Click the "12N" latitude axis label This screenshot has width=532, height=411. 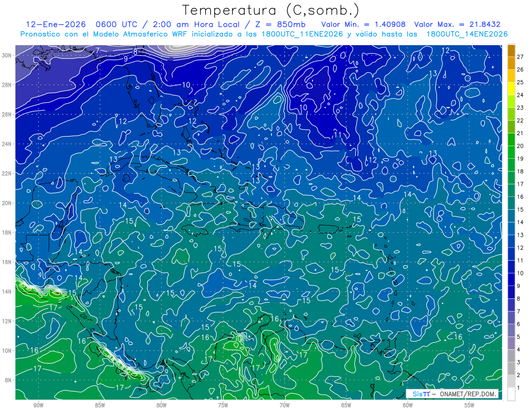coord(7,321)
